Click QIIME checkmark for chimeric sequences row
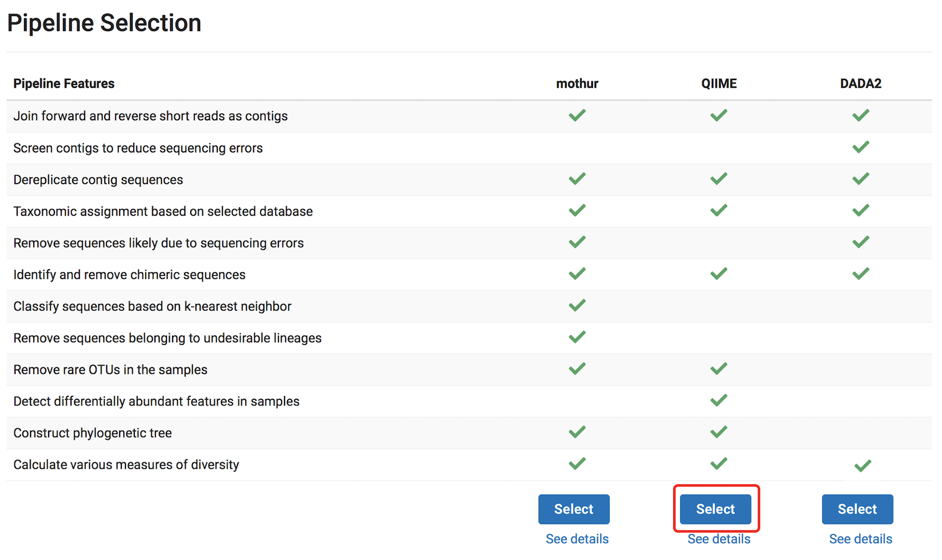Screen dimensions: 942x560 719,273
